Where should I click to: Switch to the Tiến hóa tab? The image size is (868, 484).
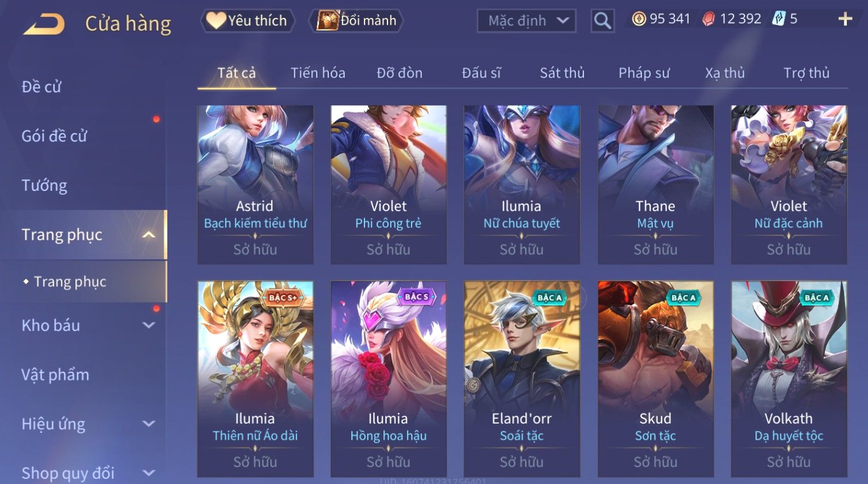pos(318,73)
